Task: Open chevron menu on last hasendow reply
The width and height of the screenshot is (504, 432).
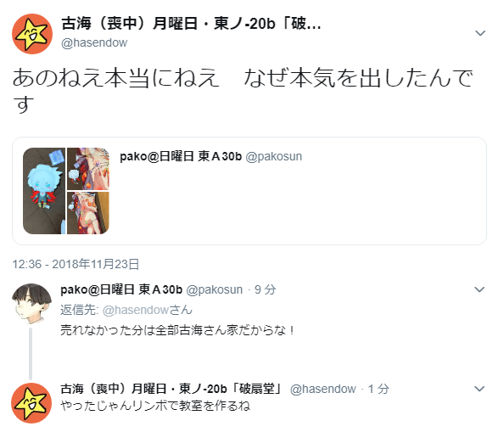Action: (x=479, y=389)
